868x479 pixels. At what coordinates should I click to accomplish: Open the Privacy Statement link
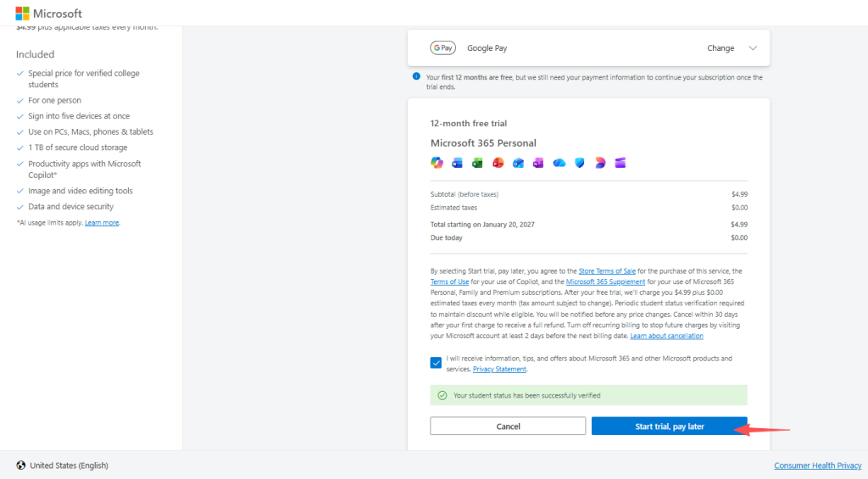tap(499, 370)
